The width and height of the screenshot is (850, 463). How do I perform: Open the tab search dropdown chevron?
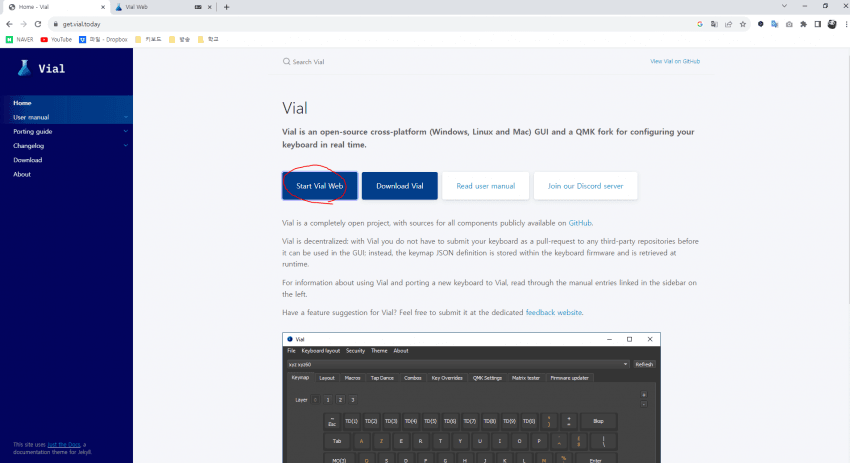(x=784, y=6)
